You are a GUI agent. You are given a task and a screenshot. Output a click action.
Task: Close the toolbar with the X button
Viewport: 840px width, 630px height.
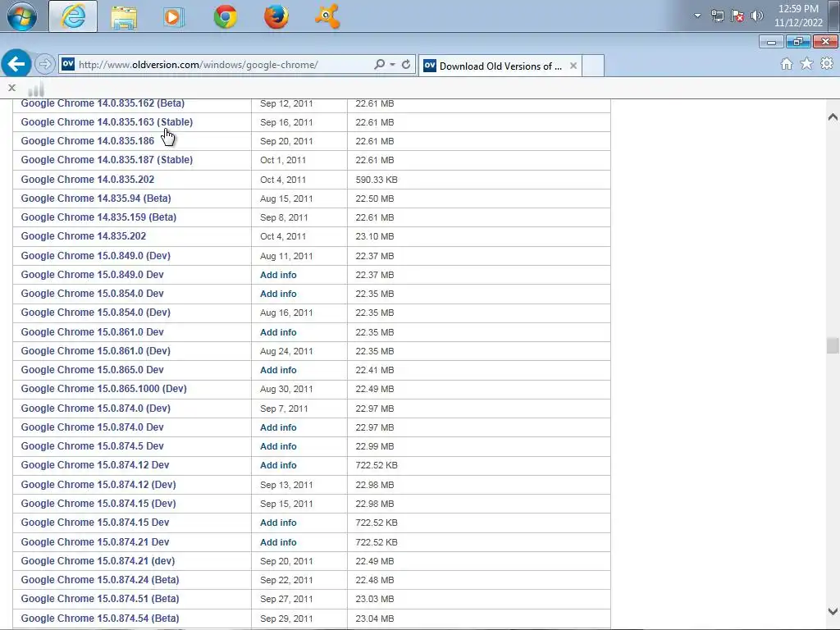coord(11,88)
